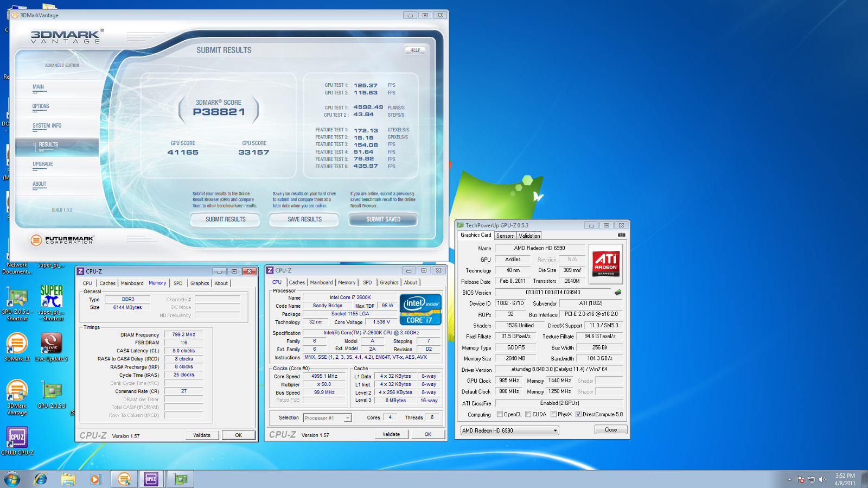
Task: Open Caches tab in CPU-Z processor window
Action: point(297,282)
